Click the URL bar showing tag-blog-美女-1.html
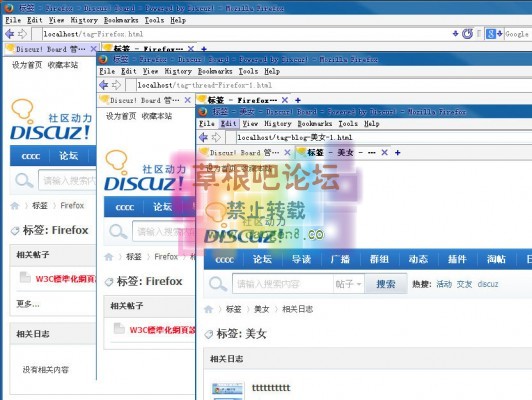 click(x=383, y=137)
